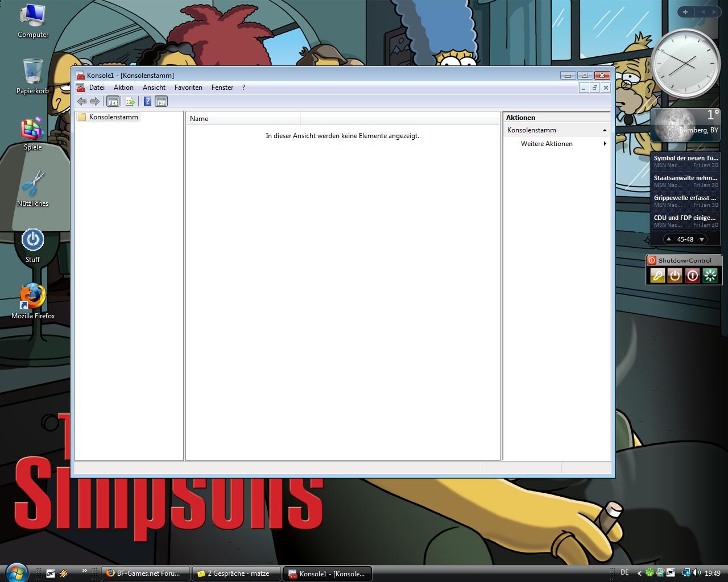Toggle the Action pane toolbar icon

[x=162, y=101]
